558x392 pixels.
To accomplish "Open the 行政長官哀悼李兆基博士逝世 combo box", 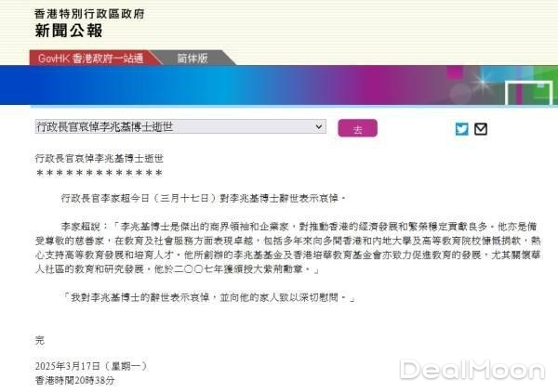I will [180, 126].
